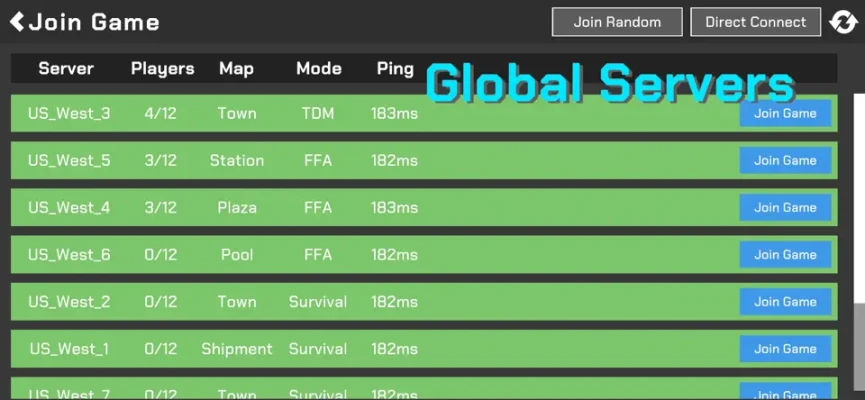The image size is (865, 400).
Task: Click the server list vertical scrollbar
Action: 858,200
